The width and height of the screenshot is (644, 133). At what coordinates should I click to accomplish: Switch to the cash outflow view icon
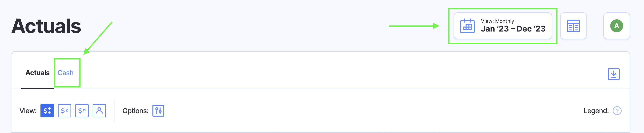pos(82,111)
